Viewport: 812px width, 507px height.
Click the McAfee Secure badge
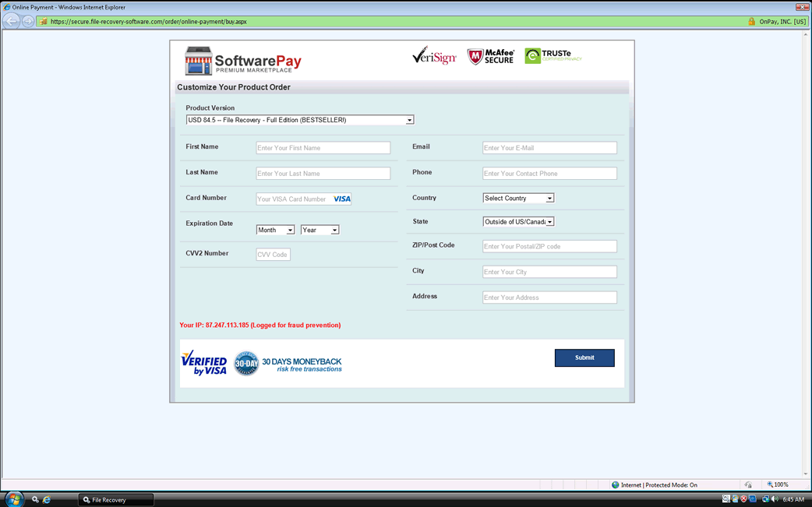click(x=491, y=56)
